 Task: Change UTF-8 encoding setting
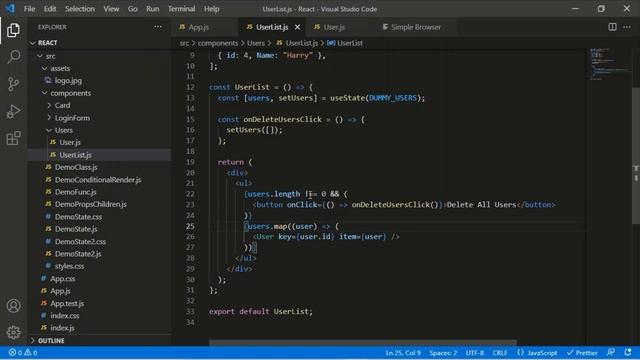tap(475, 353)
